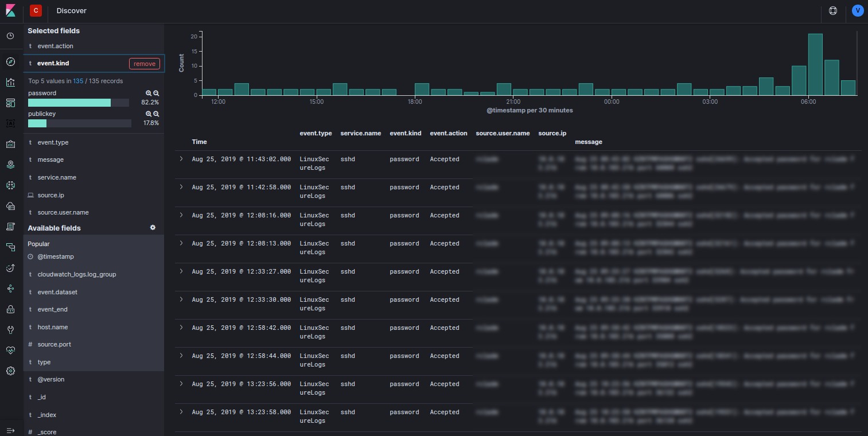Expand the side navigation at bottom-left
This screenshot has width=868, height=436.
tap(10, 430)
